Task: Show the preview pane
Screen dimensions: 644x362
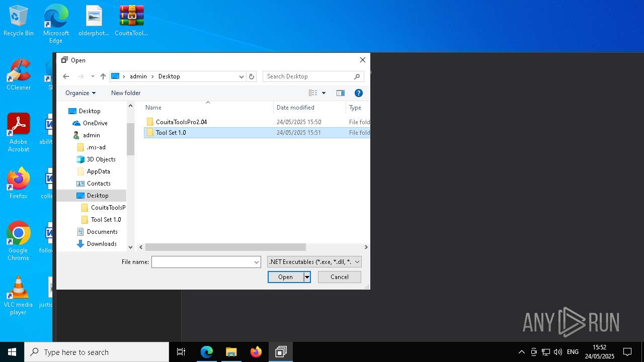Action: click(341, 93)
